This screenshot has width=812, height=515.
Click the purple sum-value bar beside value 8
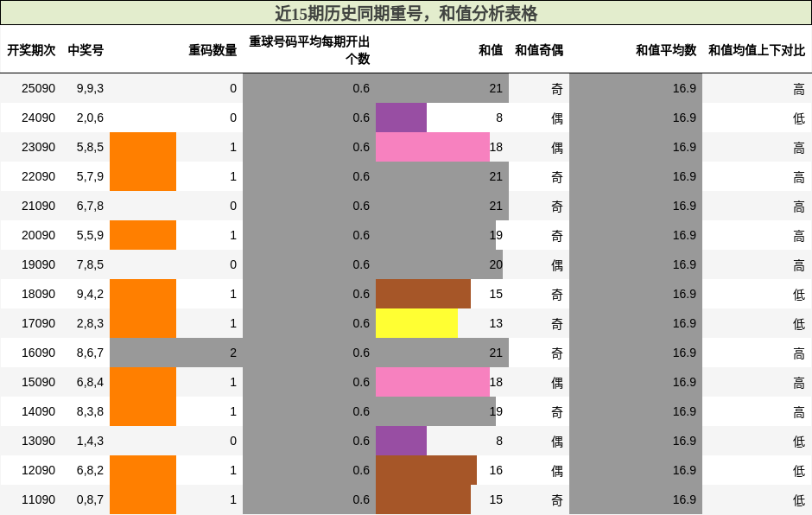(402, 118)
